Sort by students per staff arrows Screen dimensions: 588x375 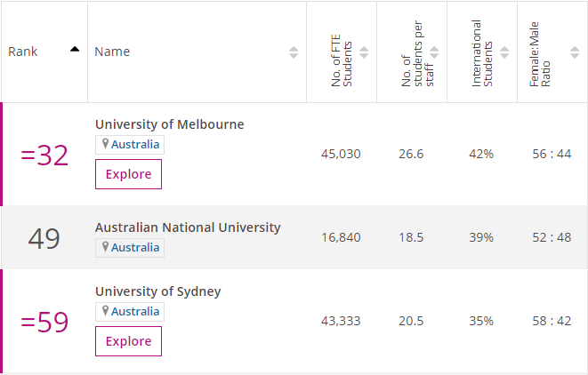(434, 52)
